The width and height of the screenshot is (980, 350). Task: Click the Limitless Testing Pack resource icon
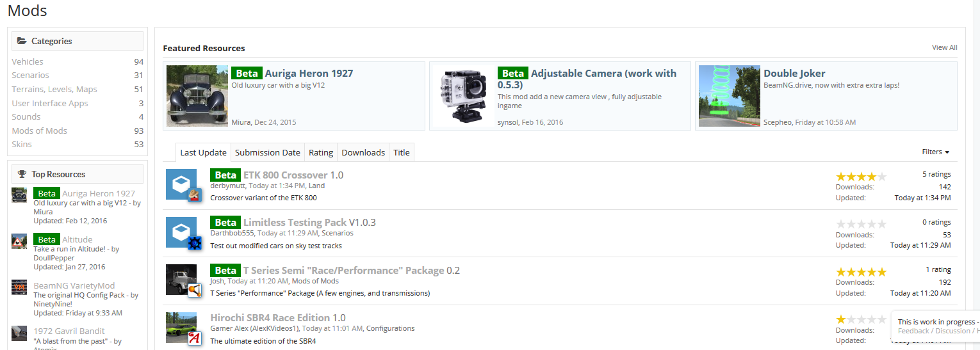pyautogui.click(x=181, y=232)
